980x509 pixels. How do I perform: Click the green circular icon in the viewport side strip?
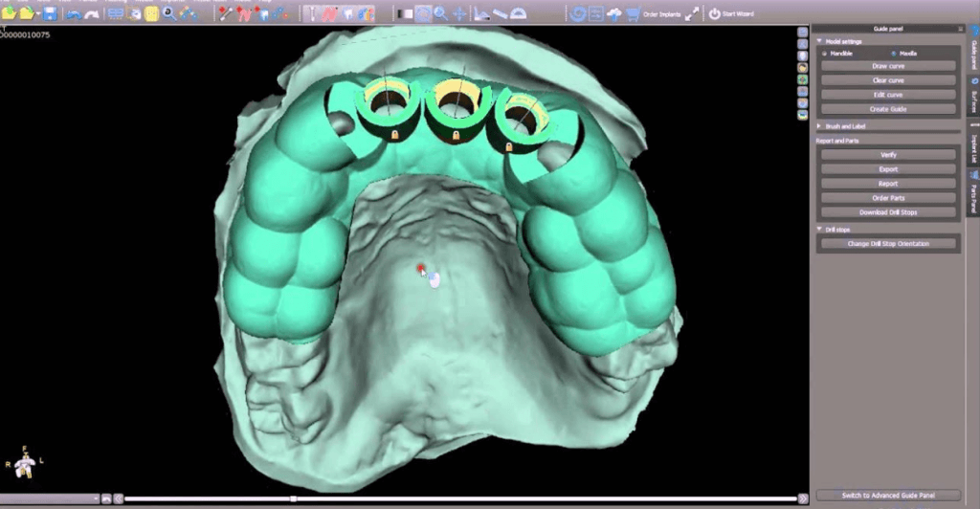pyautogui.click(x=803, y=79)
